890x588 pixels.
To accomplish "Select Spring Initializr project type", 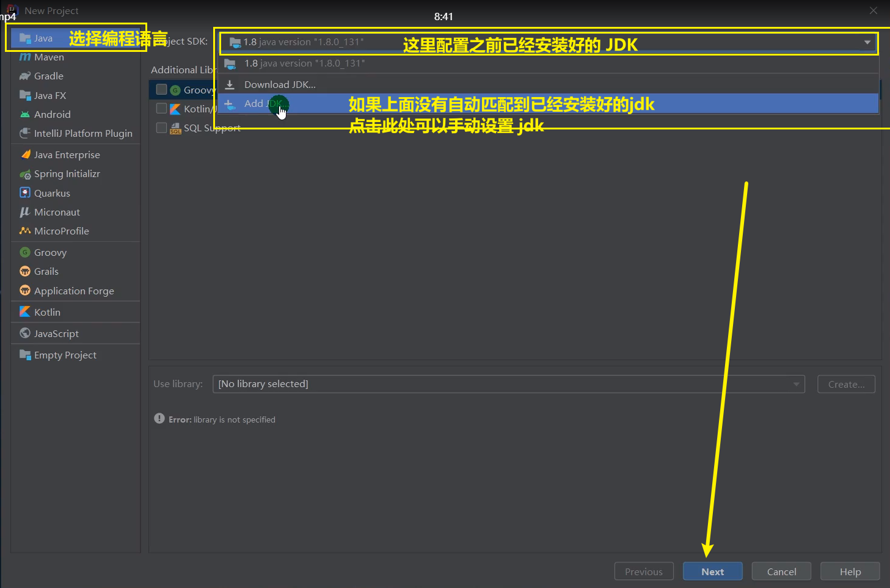I will 75,174.
